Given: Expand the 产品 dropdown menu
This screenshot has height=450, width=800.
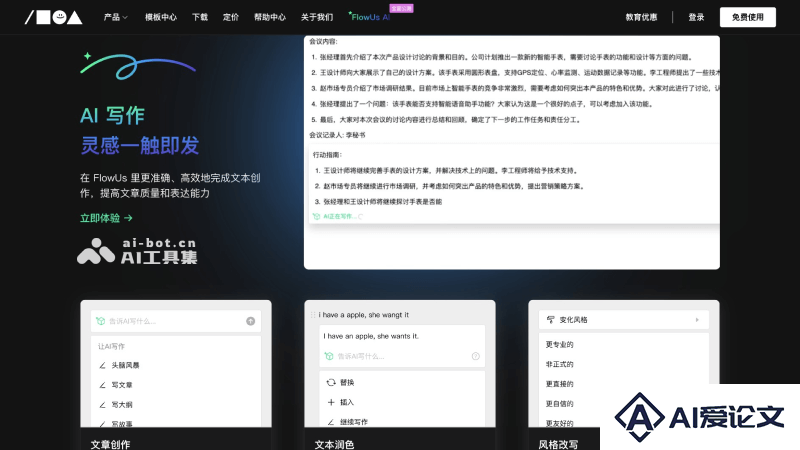Looking at the screenshot, I should tap(115, 17).
